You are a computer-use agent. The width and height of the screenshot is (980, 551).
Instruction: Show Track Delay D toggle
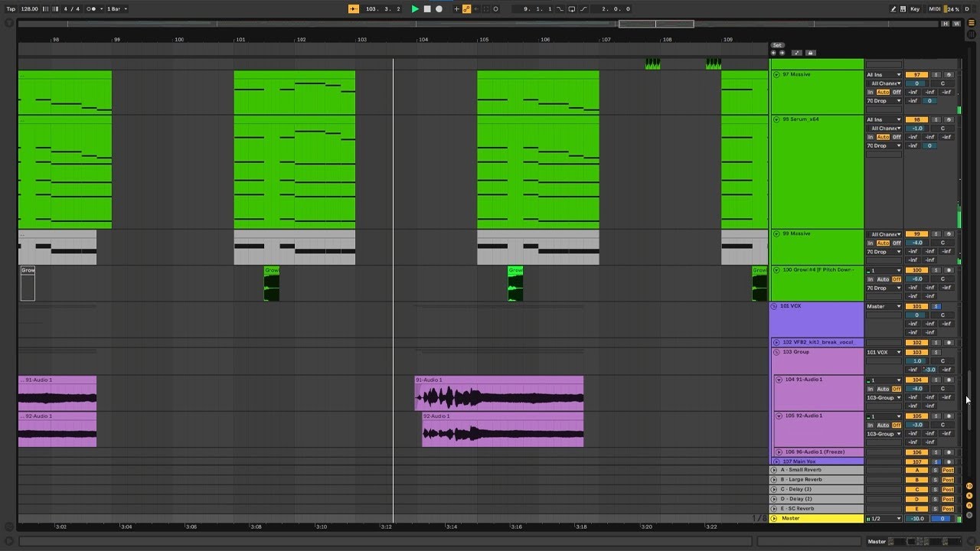[969, 514]
